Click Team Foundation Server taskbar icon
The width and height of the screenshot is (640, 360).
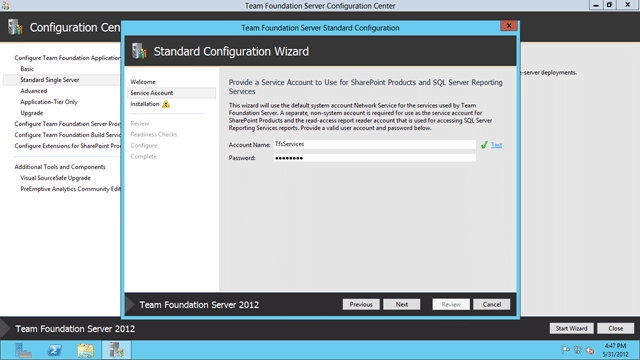[x=116, y=350]
